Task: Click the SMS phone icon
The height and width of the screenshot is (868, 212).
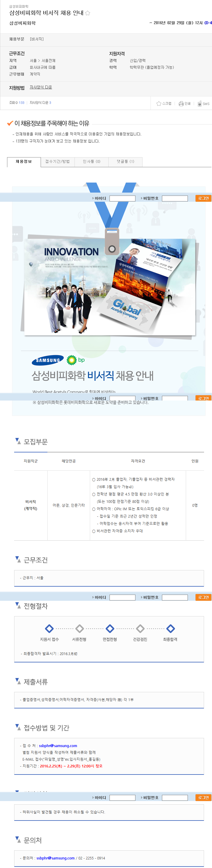Action: (x=200, y=104)
